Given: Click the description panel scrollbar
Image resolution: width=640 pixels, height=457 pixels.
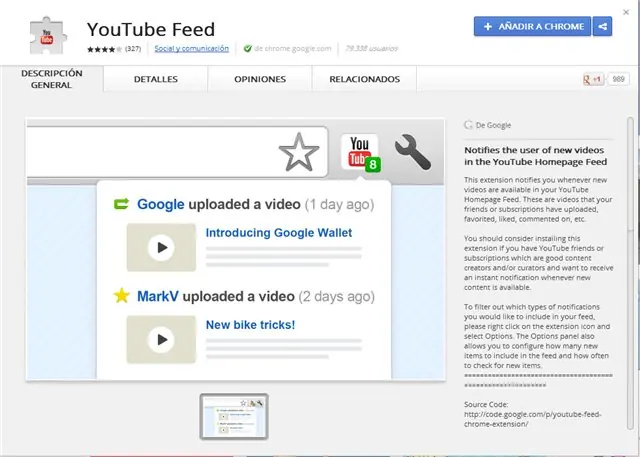Looking at the screenshot, I should (631, 273).
